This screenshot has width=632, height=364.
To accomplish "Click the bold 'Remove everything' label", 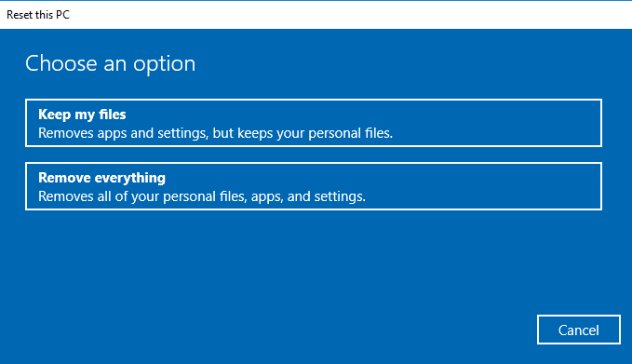I will 102,178.
